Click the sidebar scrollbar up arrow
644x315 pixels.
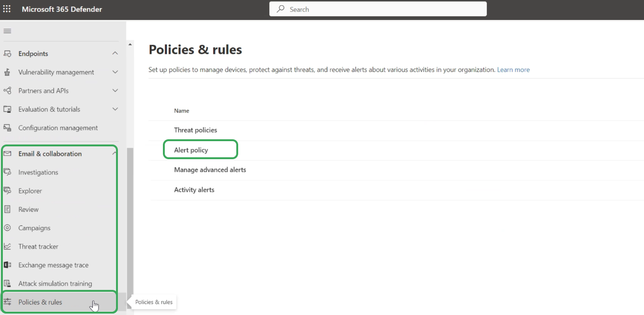[x=130, y=44]
